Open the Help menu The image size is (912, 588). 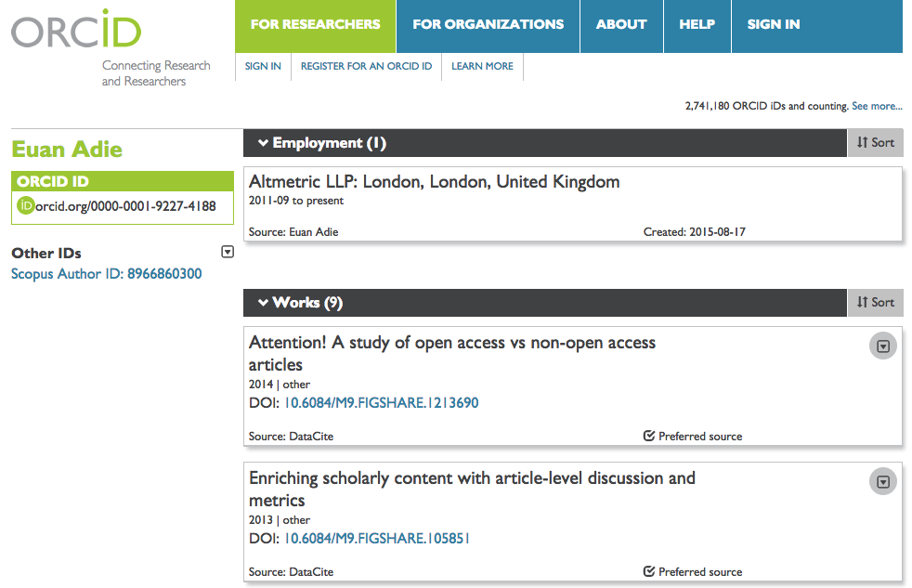(x=697, y=26)
